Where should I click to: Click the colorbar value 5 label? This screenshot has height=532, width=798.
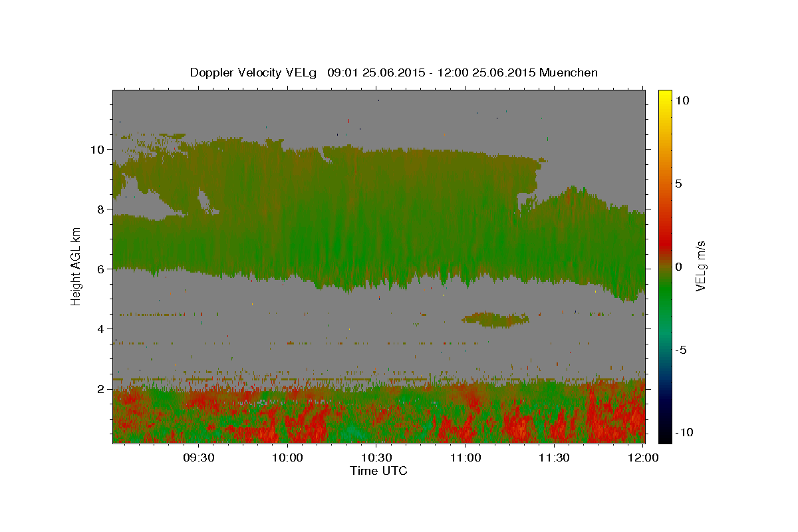(678, 183)
